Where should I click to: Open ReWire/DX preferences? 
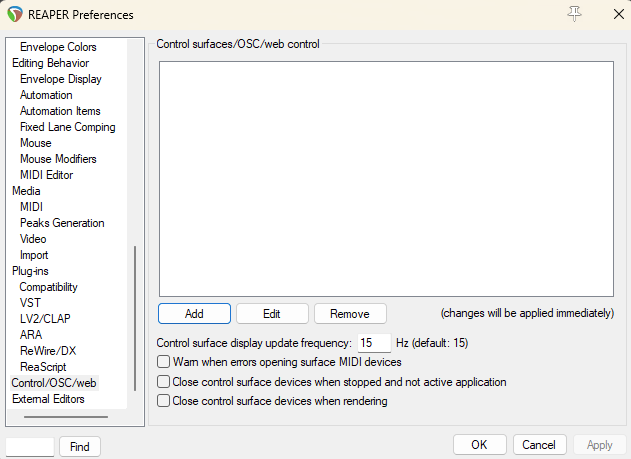tap(48, 351)
